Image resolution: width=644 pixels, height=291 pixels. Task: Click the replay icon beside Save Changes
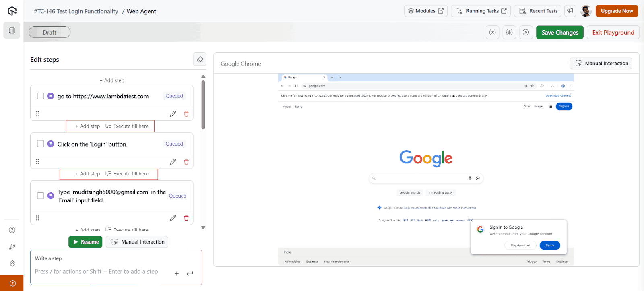coord(526,32)
